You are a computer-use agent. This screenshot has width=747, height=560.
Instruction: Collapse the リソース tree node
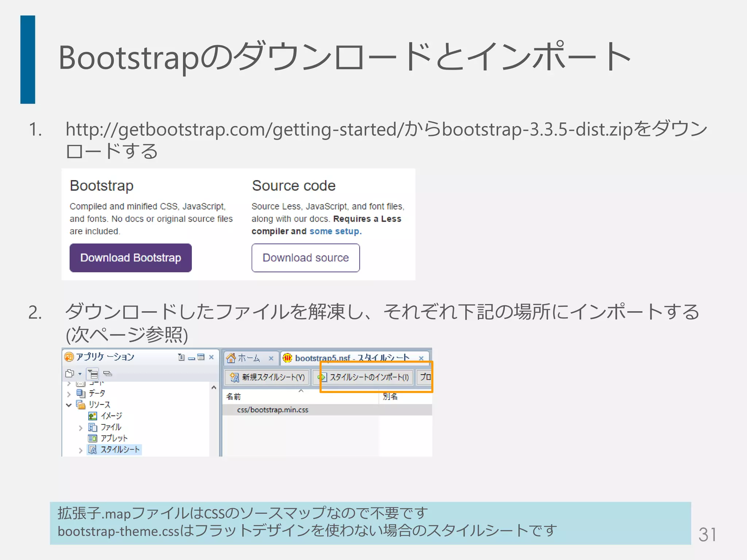[x=69, y=405]
